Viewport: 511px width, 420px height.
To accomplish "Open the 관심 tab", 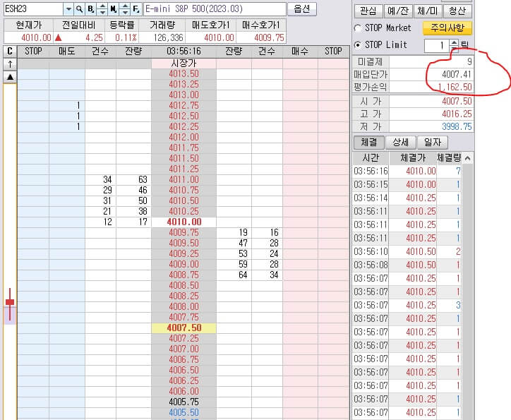I will (368, 11).
